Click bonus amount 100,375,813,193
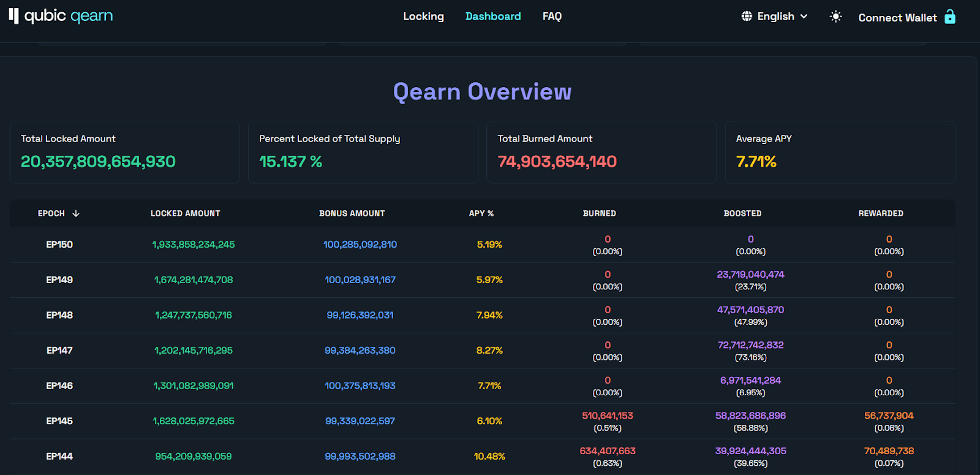The image size is (980, 475). [x=360, y=386]
